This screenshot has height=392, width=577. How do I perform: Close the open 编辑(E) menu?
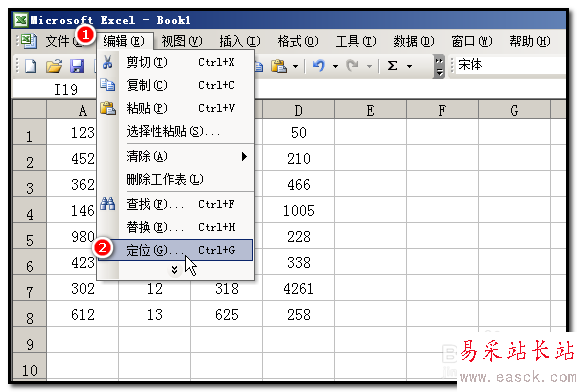(124, 41)
